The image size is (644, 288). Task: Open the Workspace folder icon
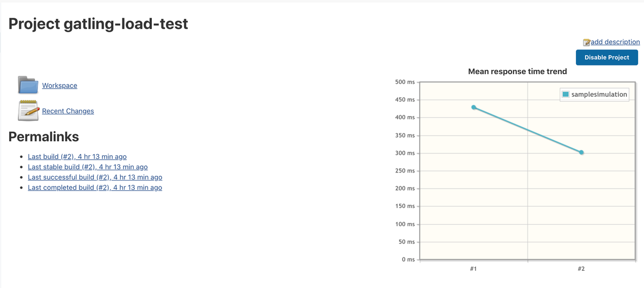[x=28, y=85]
